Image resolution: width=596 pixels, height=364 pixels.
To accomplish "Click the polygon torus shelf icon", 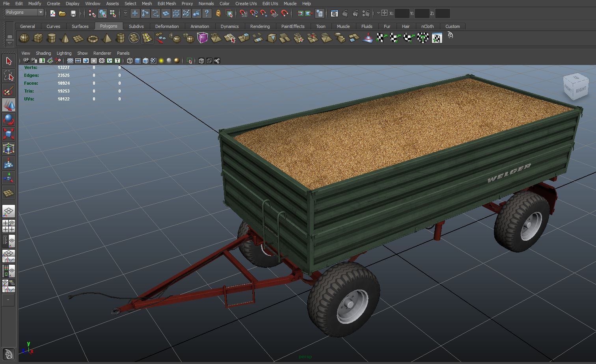I will click(x=93, y=39).
